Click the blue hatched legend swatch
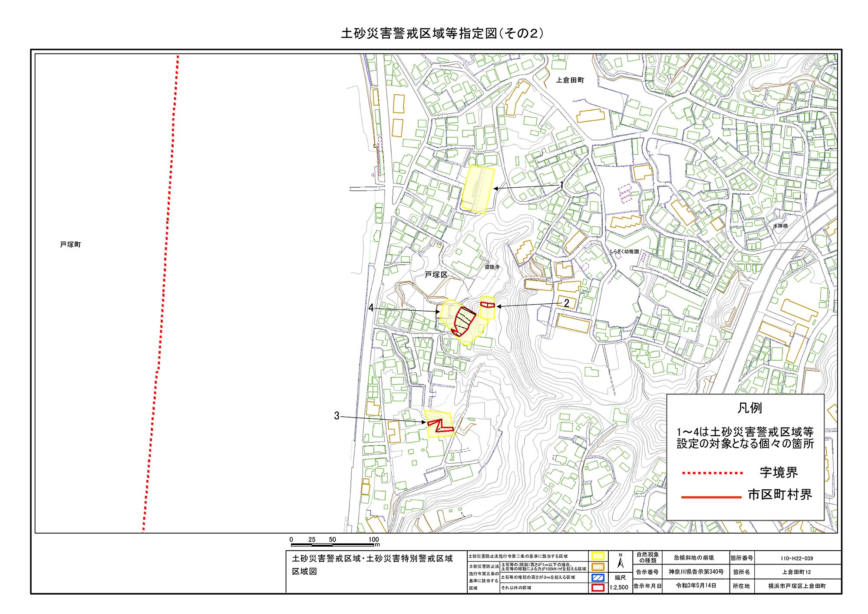The height and width of the screenshot is (614, 868). [x=598, y=577]
